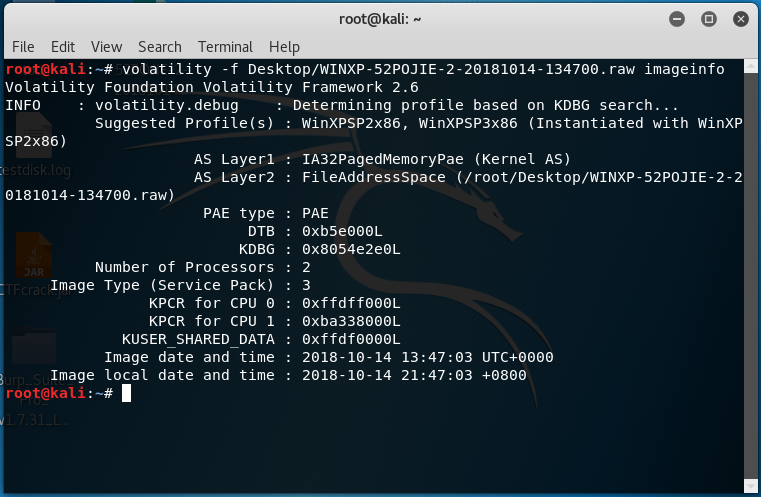761x497 pixels.
Task: Close the root@kali terminal window
Action: pyautogui.click(x=741, y=19)
